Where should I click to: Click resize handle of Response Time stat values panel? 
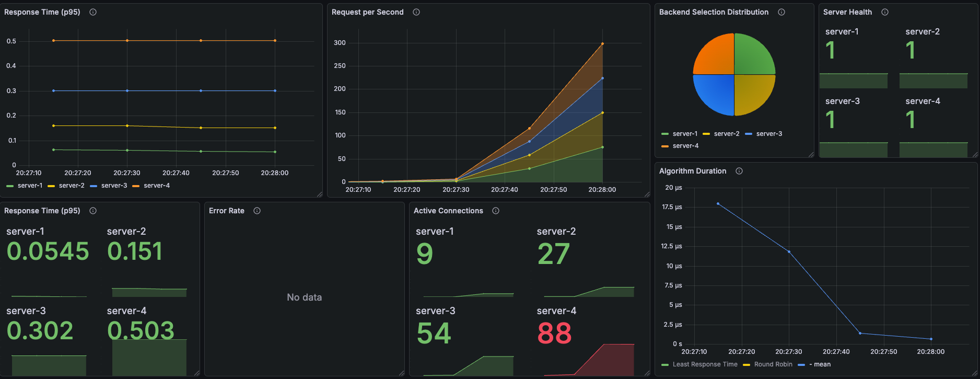pos(197,373)
